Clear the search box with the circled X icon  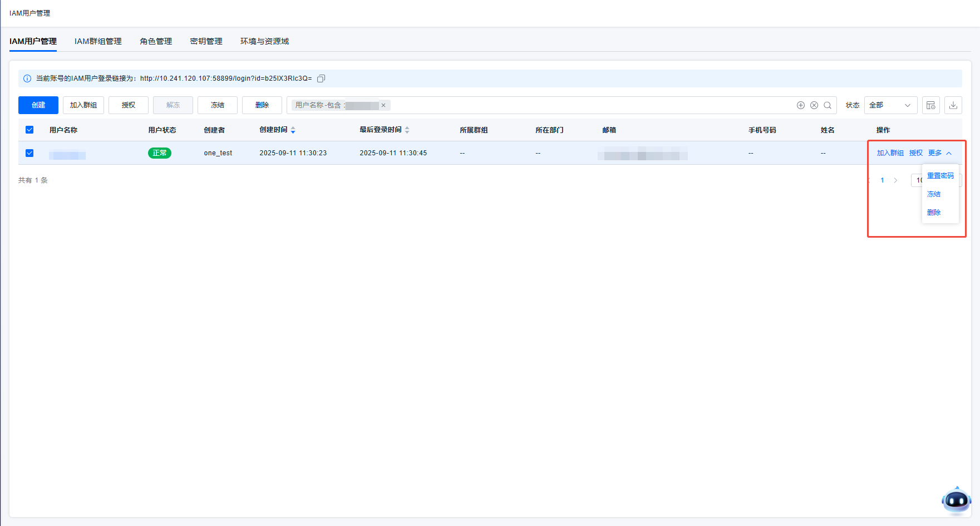[x=814, y=105]
